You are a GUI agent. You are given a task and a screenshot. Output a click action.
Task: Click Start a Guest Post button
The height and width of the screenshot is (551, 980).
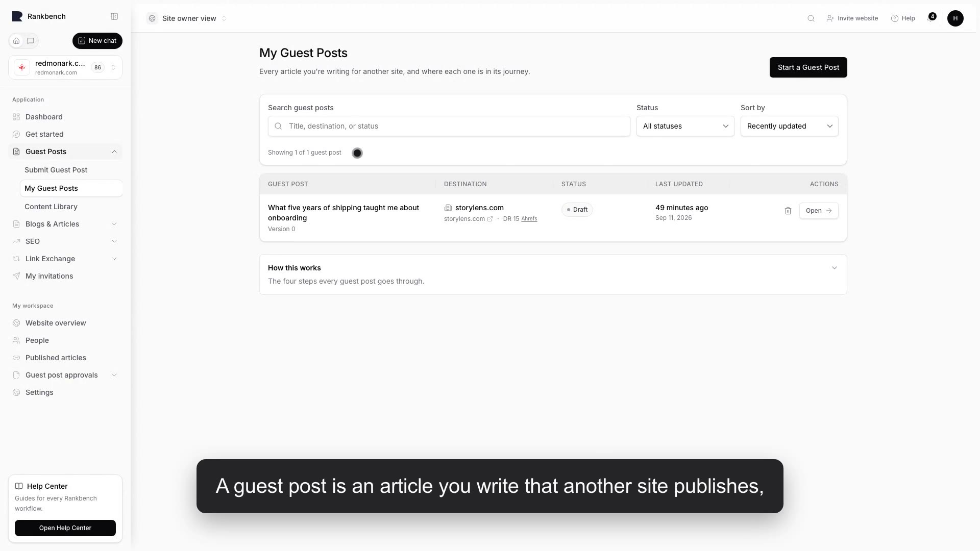808,67
